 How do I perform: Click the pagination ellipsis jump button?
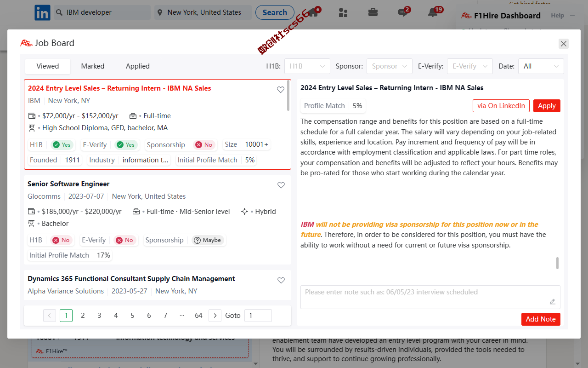[182, 316]
